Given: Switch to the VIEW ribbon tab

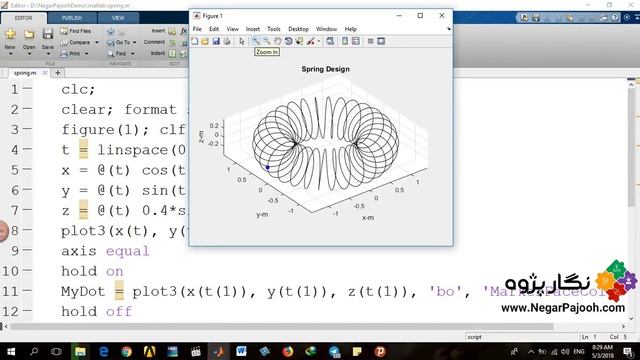Looking at the screenshot, I should [118, 18].
